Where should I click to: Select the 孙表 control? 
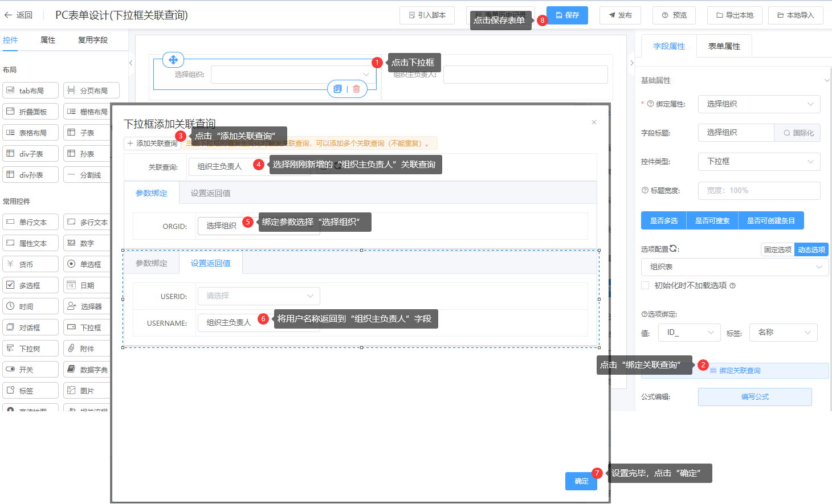87,154
